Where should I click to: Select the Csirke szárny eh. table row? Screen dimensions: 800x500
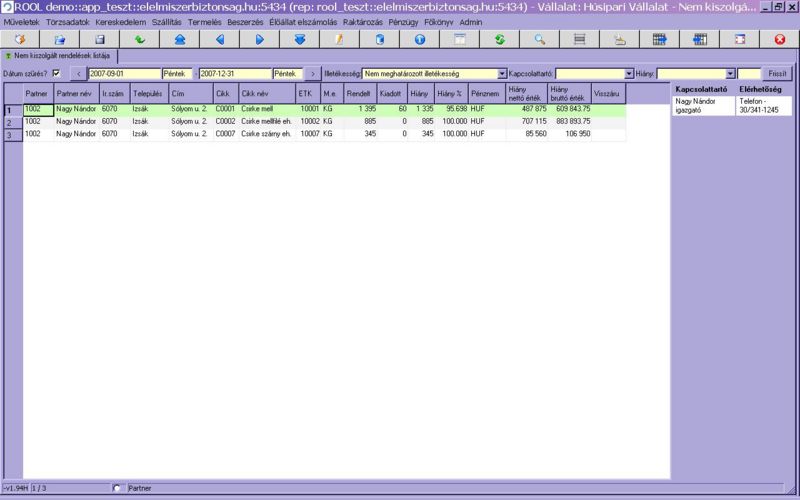point(267,133)
